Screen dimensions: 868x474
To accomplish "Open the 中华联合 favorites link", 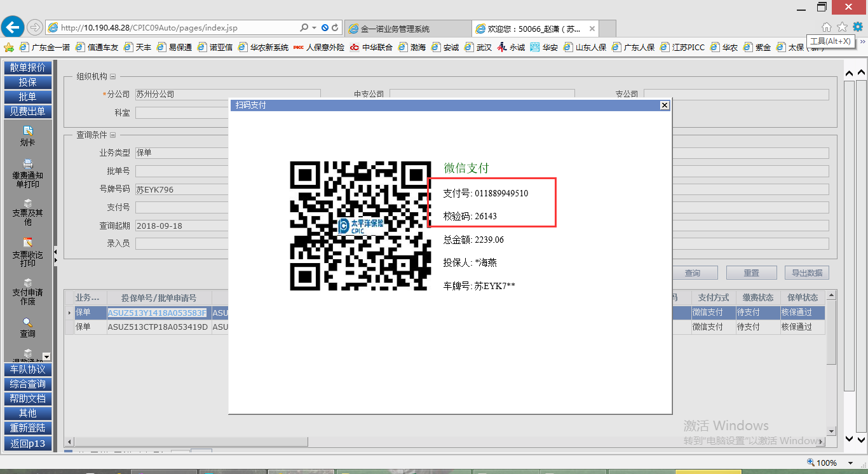I will 371,47.
